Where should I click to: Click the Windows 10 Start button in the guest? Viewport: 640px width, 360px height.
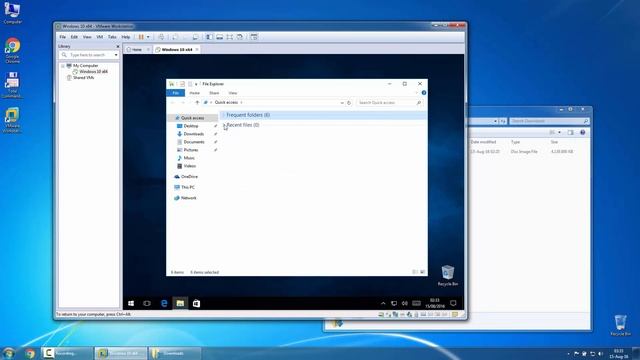click(131, 303)
